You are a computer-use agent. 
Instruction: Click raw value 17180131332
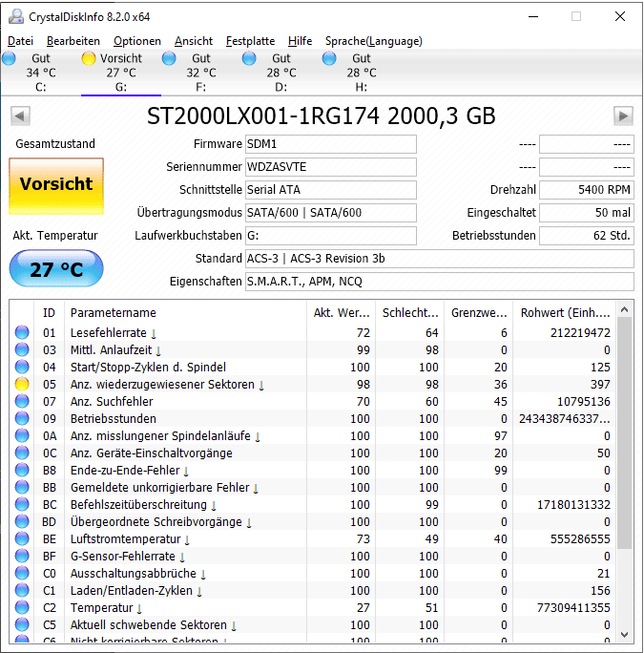point(573,505)
